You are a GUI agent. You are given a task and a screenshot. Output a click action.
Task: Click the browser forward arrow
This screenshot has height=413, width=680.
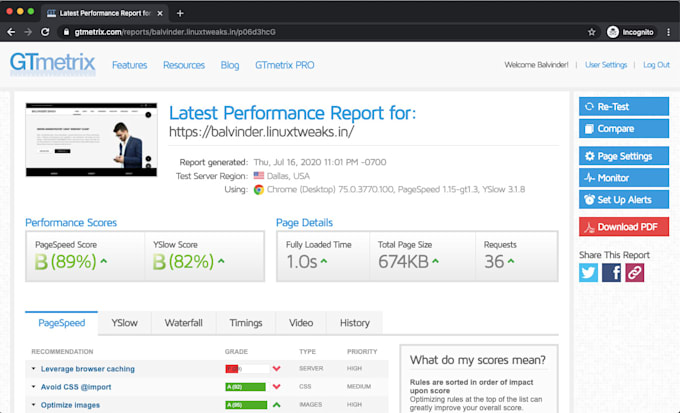[x=28, y=32]
